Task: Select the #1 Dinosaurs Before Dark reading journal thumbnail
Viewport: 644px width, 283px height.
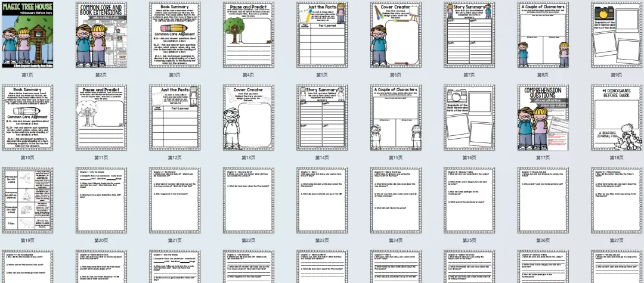Action: [x=617, y=118]
